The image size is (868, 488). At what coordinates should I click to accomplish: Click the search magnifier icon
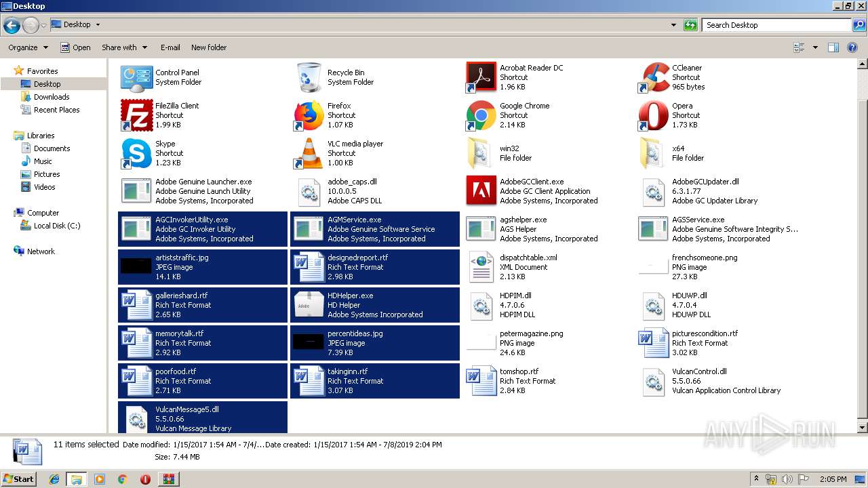click(859, 25)
